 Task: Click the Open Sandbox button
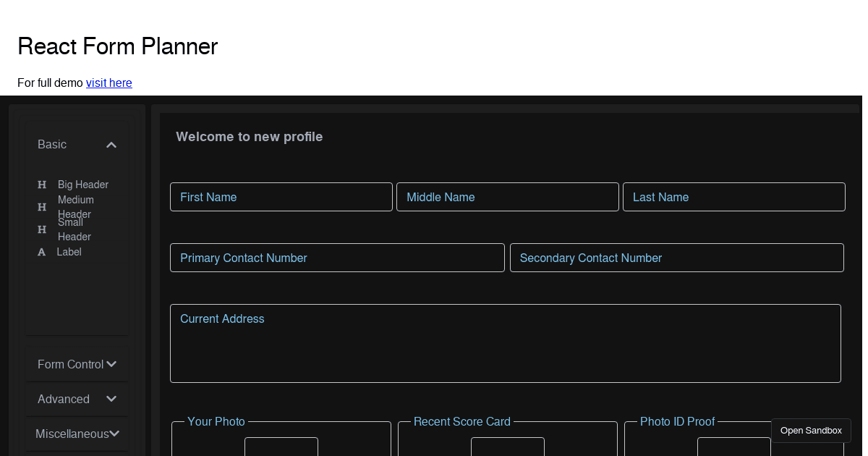click(x=811, y=430)
